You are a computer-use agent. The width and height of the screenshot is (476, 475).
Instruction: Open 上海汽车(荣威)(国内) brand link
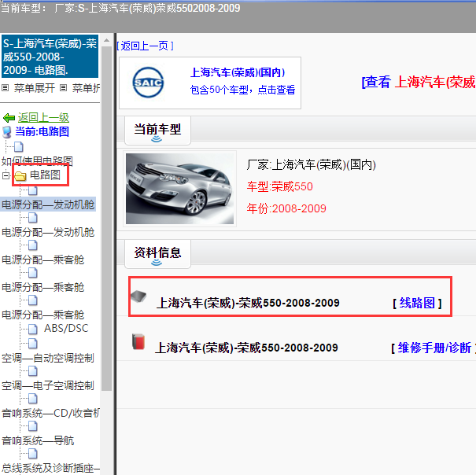(x=238, y=72)
